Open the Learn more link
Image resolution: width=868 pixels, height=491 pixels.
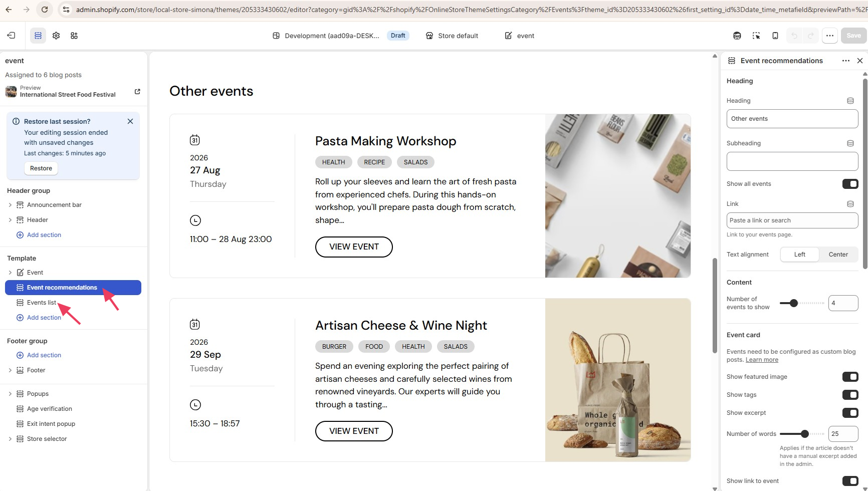pos(762,360)
